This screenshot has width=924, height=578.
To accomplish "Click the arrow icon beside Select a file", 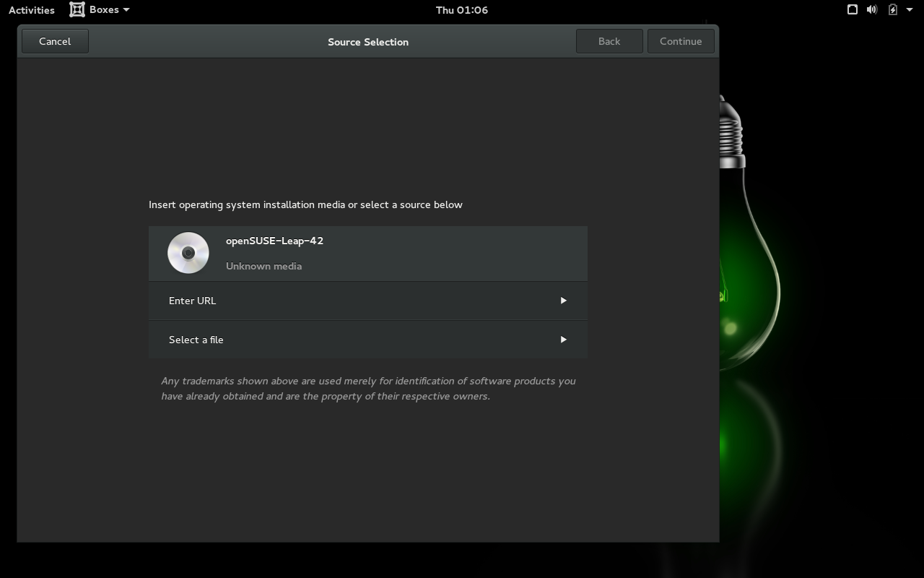I will [x=563, y=340].
